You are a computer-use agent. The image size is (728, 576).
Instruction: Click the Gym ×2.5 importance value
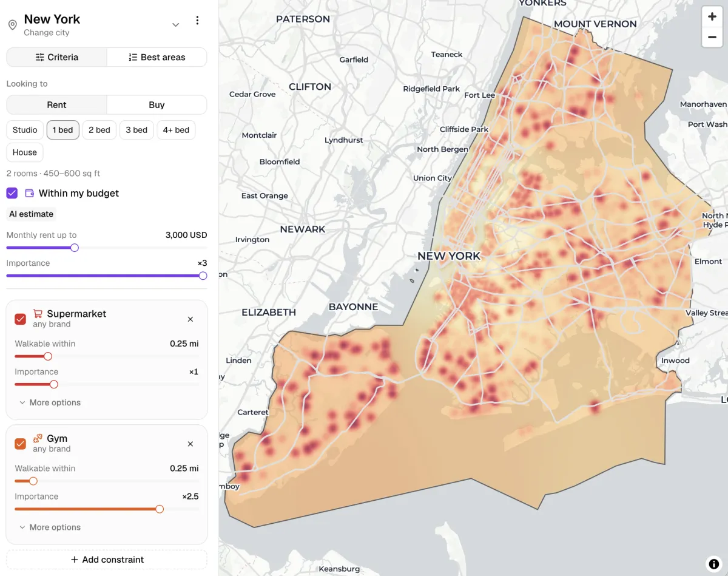tap(190, 496)
